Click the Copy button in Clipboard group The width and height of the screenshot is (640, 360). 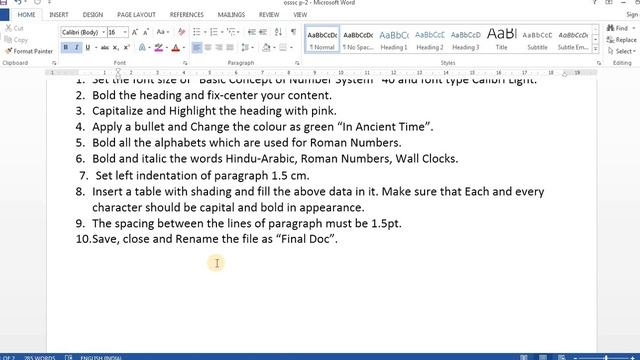pyautogui.click(x=16, y=40)
